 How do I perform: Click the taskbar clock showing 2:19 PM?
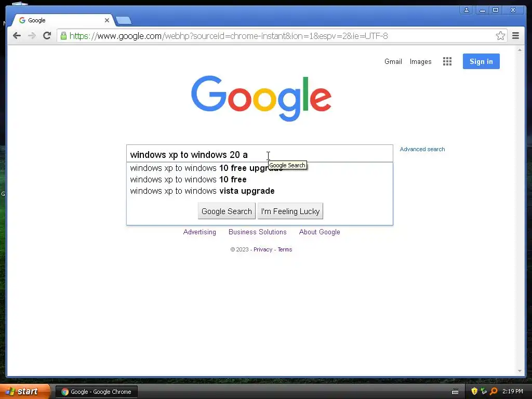click(x=513, y=391)
